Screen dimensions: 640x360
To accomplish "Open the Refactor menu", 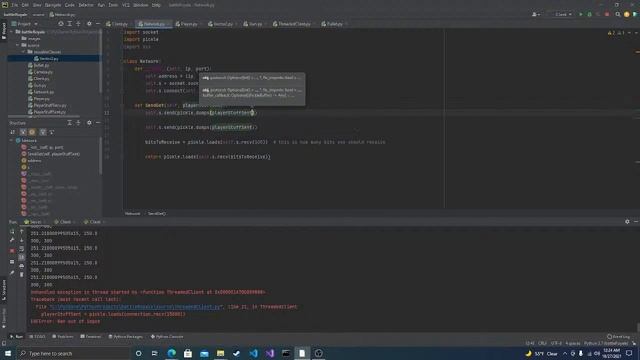I will coord(86,5).
